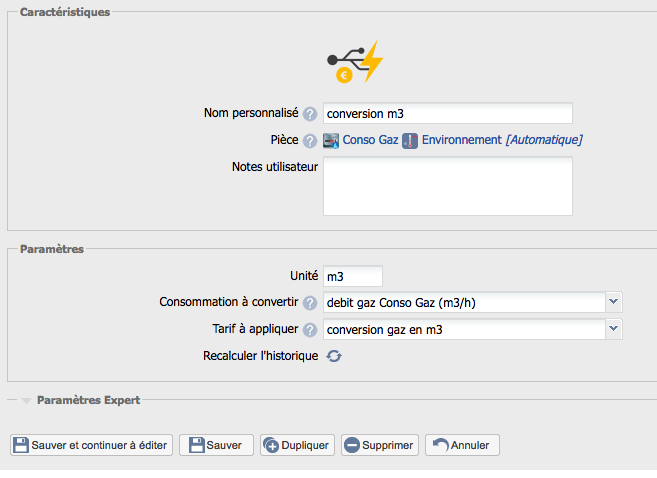This screenshot has height=478, width=657.
Task: Click help icon beside Consommation à convertir
Action: [x=310, y=303]
